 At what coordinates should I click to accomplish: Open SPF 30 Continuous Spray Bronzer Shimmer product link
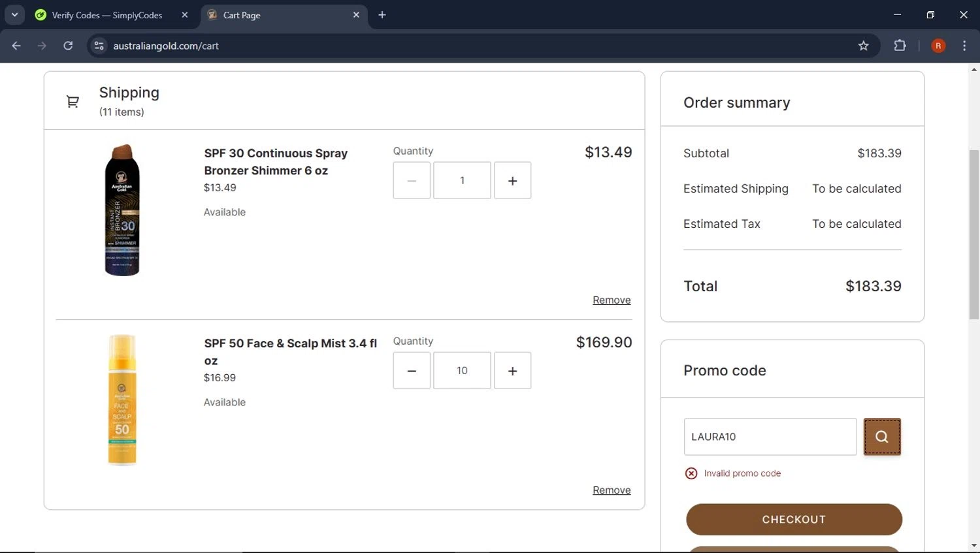(276, 162)
